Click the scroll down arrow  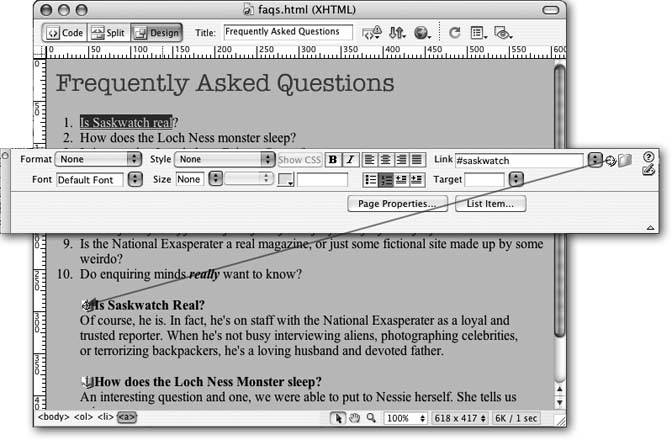point(559,403)
